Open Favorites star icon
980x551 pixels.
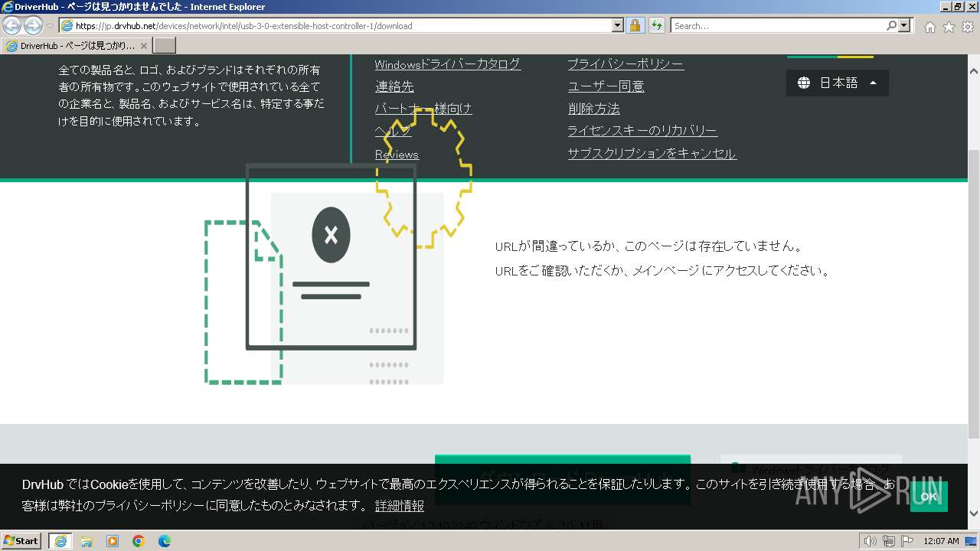click(x=949, y=27)
